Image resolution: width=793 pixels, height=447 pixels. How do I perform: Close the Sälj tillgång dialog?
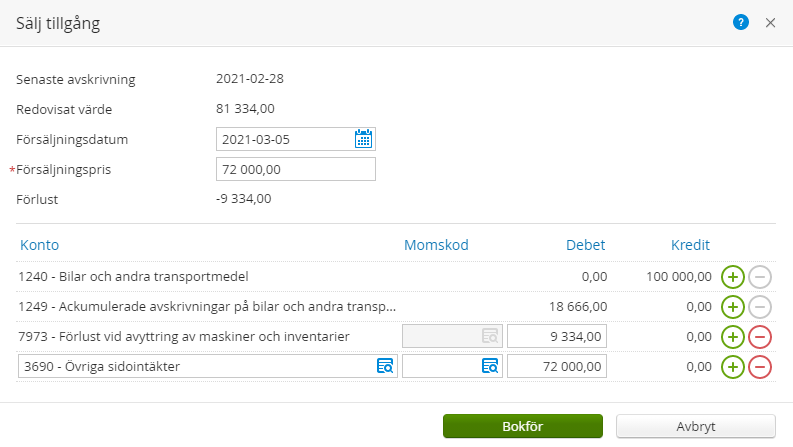[771, 22]
